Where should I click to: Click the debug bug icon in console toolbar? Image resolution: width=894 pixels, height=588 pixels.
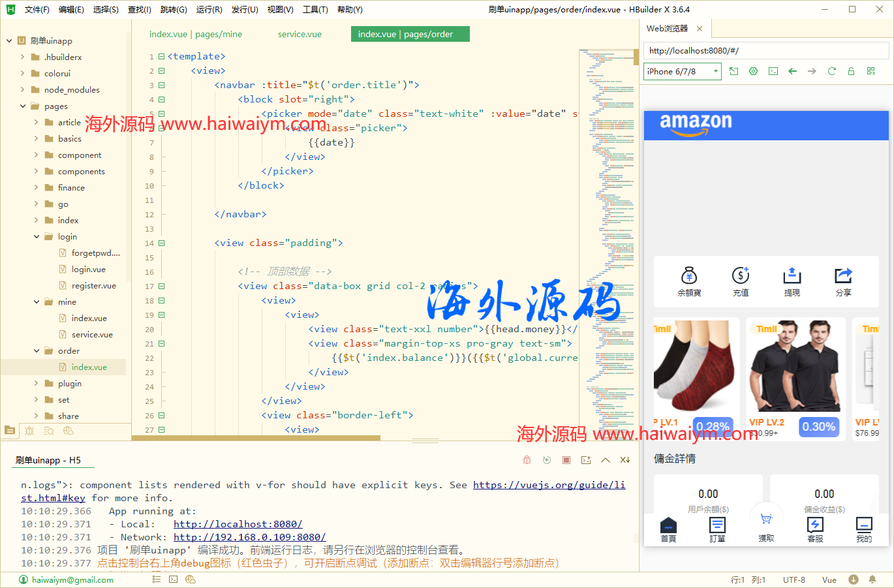coord(527,459)
